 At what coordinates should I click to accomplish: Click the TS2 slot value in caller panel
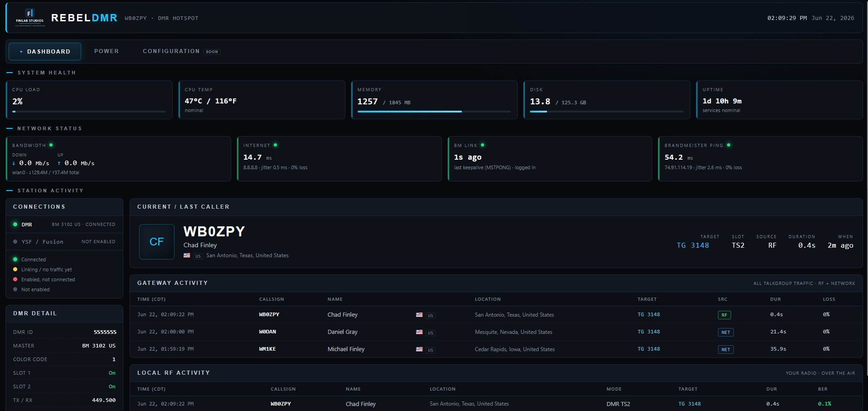click(x=738, y=245)
